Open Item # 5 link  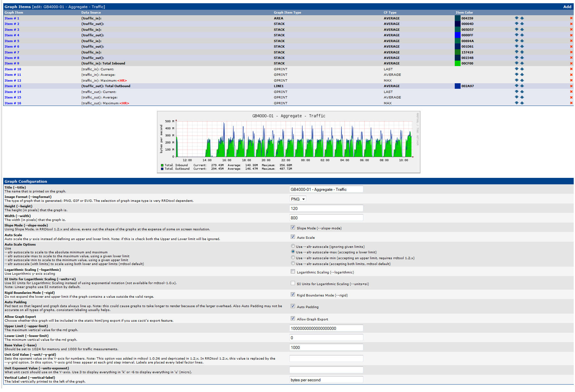click(12, 41)
